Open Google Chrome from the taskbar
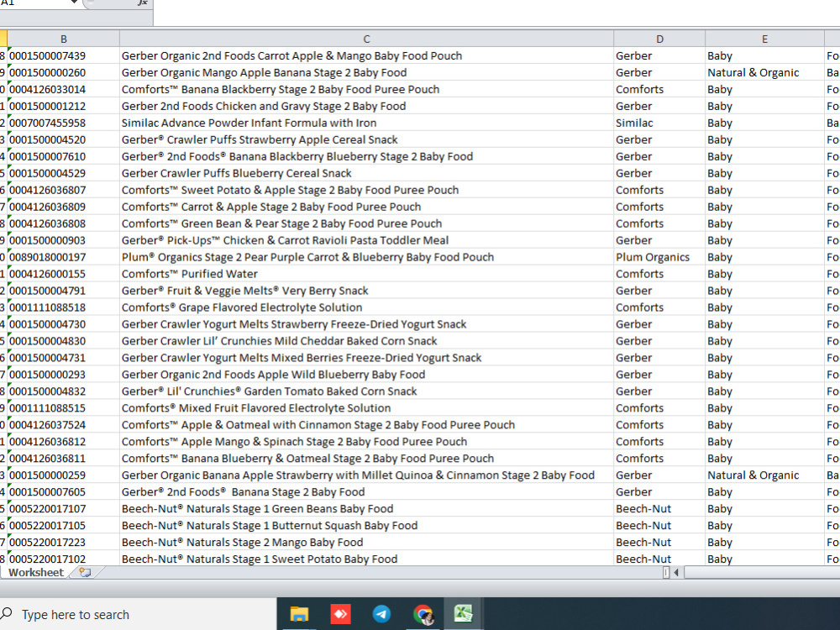 pyautogui.click(x=423, y=615)
